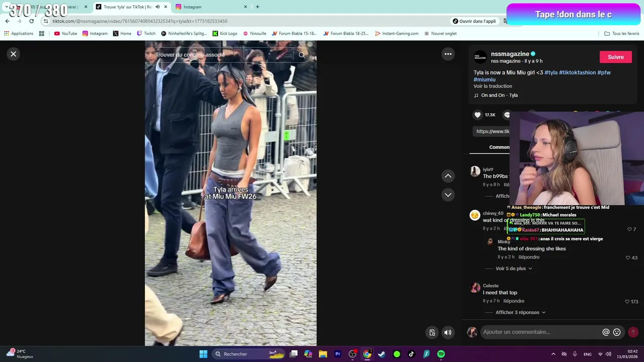Mute the TikTok tab audio icon
The width and height of the screenshot is (644, 362).
coord(157,7)
